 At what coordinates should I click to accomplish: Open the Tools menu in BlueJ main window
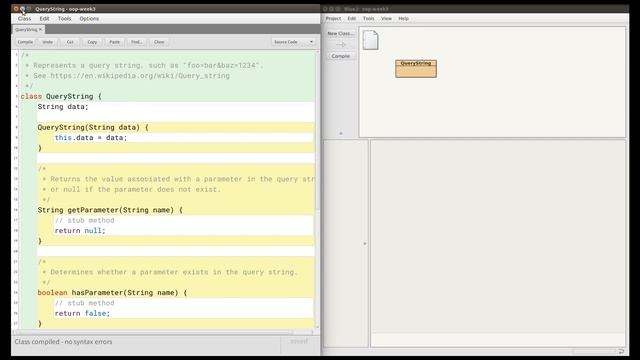(x=369, y=19)
